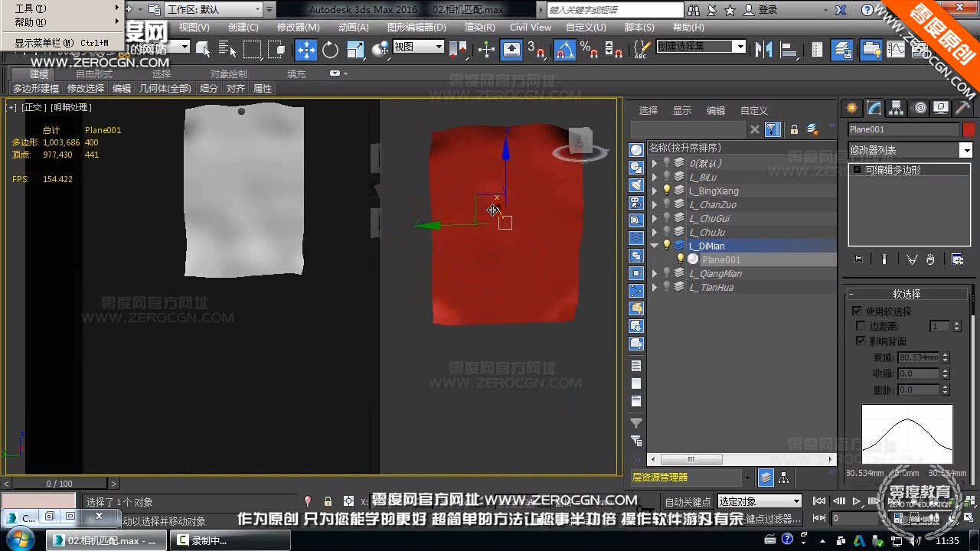Screen dimensions: 980x551
Task: Click the remove modifier trash icon
Action: pyautogui.click(x=930, y=259)
